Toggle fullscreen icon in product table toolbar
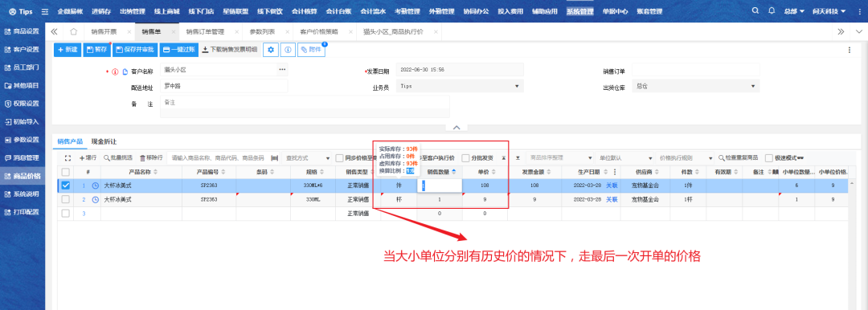 68,157
